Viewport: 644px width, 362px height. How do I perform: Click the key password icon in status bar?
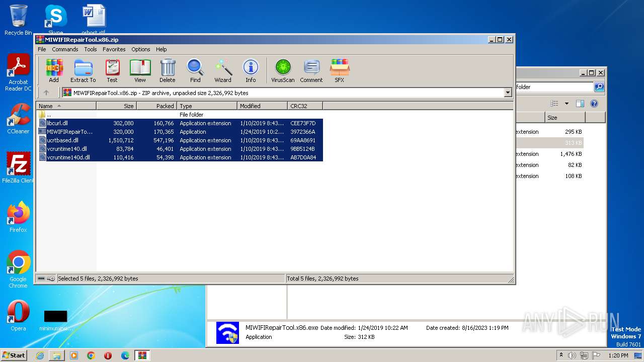[x=51, y=279]
